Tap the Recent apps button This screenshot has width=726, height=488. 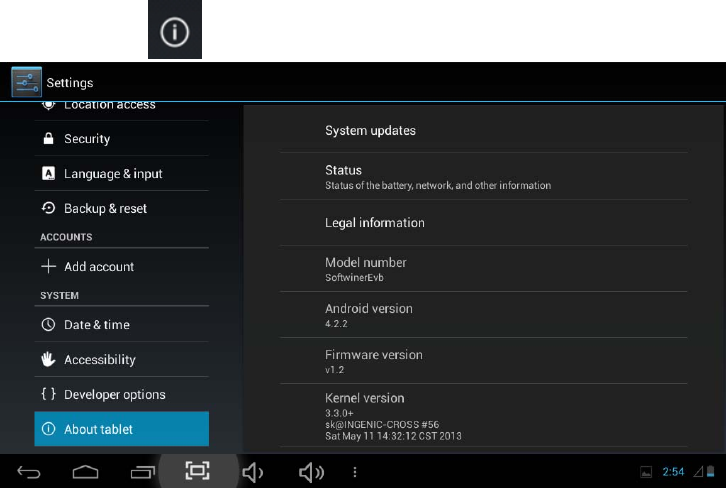(x=143, y=472)
